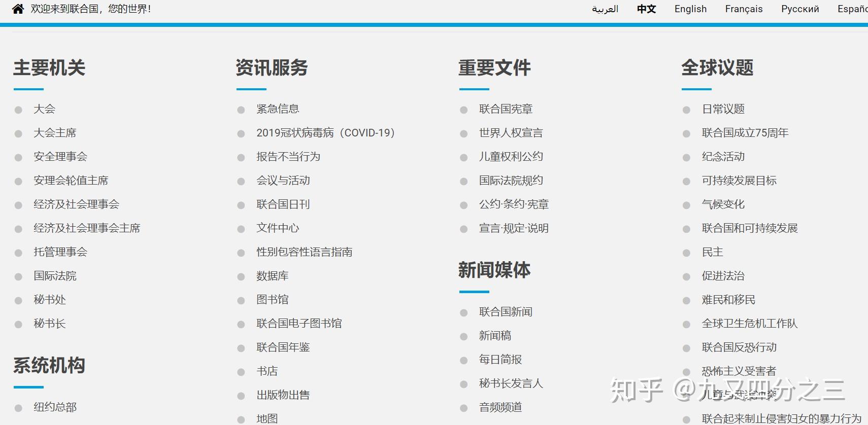
Task: Open 联合国年鉴 link
Action: click(283, 347)
